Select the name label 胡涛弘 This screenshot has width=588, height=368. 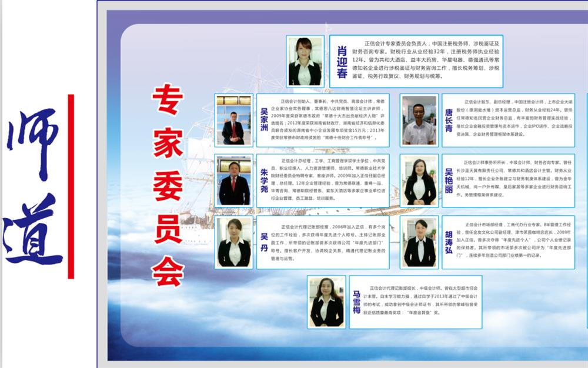click(x=449, y=242)
